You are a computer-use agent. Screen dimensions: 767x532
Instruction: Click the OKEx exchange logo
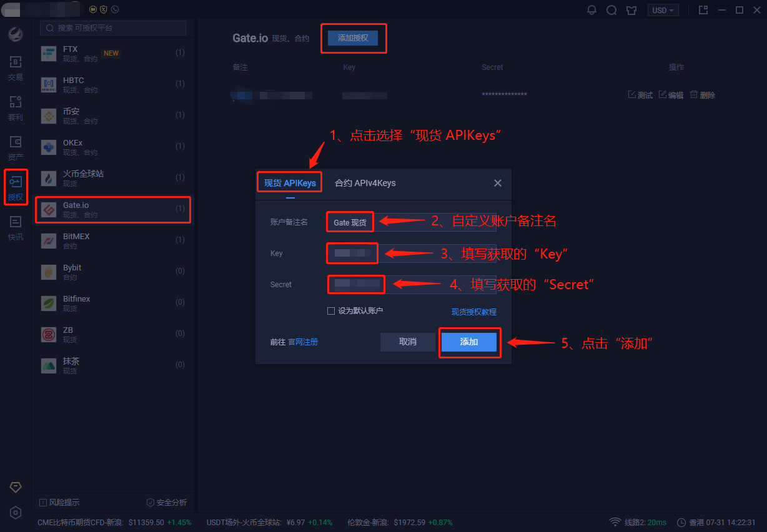point(49,147)
